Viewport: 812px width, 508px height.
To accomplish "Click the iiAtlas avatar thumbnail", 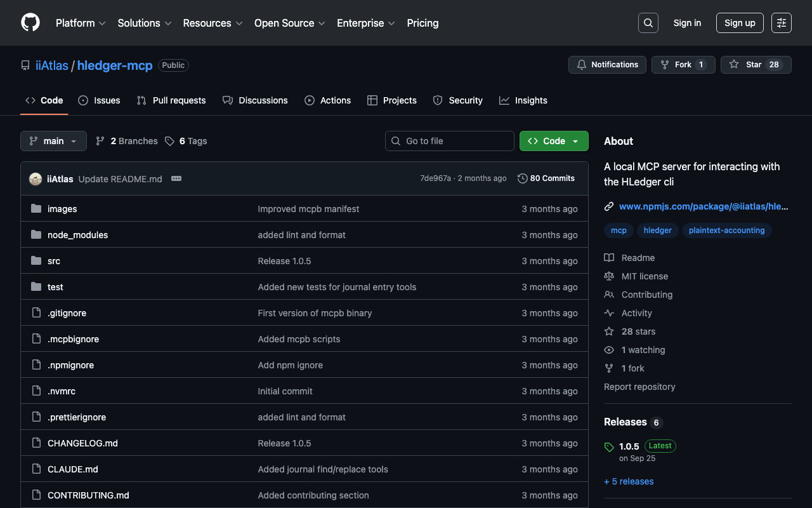I will tap(36, 179).
